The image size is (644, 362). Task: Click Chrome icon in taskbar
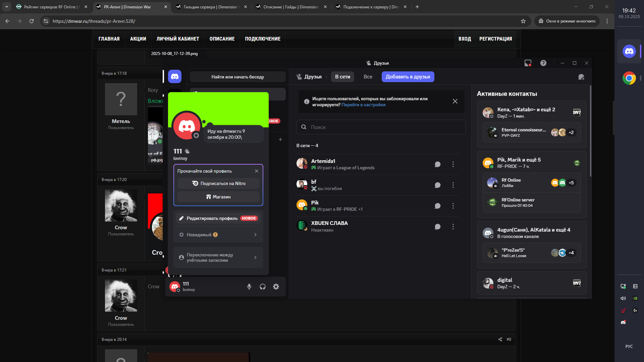[629, 78]
